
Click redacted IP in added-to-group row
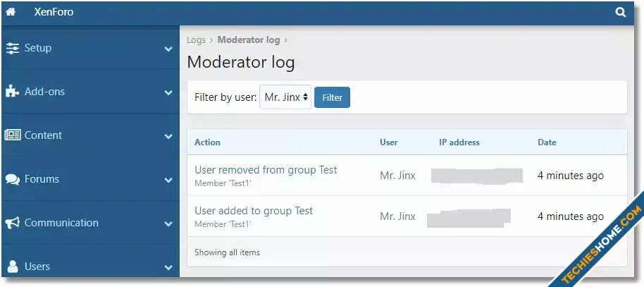469,218
